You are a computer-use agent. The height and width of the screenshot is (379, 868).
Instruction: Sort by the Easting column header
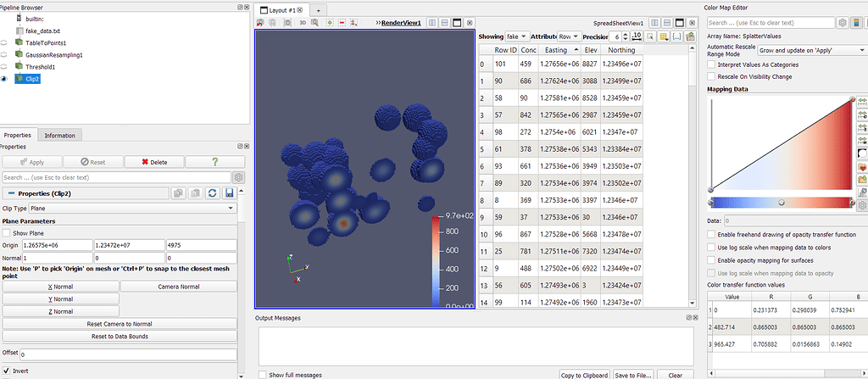tap(559, 50)
